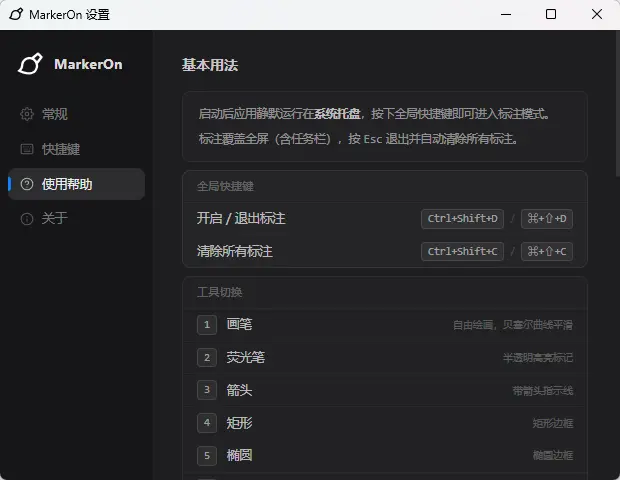
Task: Click the number 4 key badge for 矩形
Action: pyautogui.click(x=207, y=423)
